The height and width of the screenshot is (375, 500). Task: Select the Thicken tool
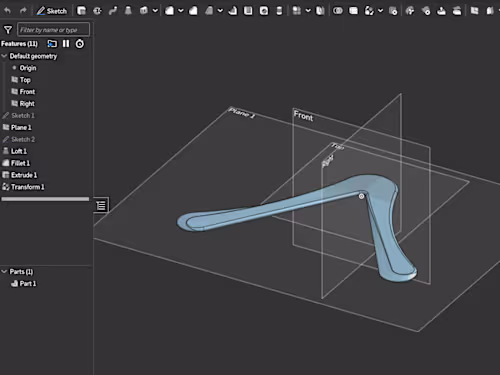point(144,11)
